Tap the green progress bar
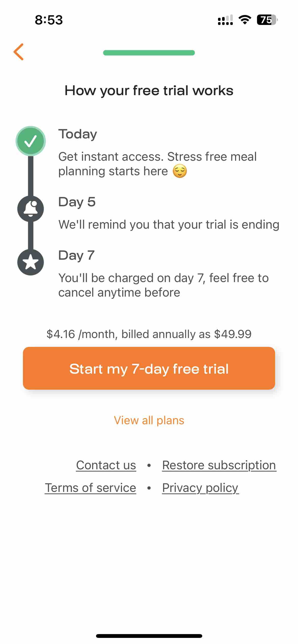The height and width of the screenshot is (644, 298). 149,53
